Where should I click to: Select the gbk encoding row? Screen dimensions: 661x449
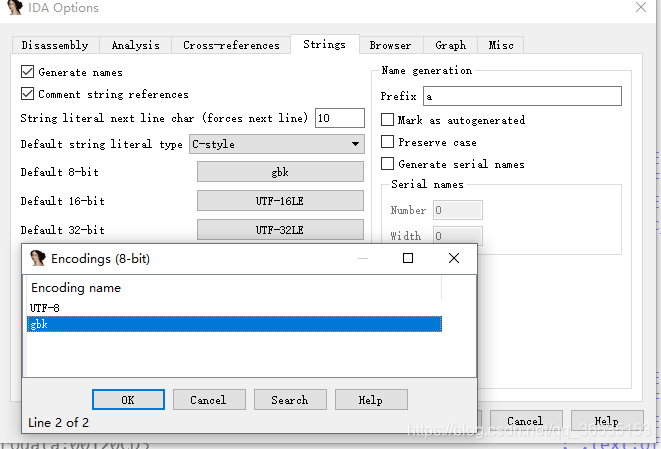click(234, 324)
